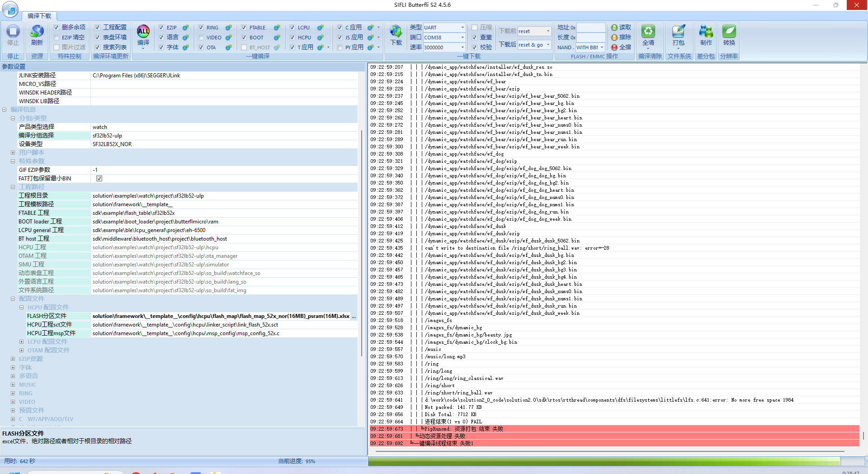Open the COM38 port dropdown
Image resolution: width=868 pixels, height=474 pixels.
pyautogui.click(x=462, y=38)
